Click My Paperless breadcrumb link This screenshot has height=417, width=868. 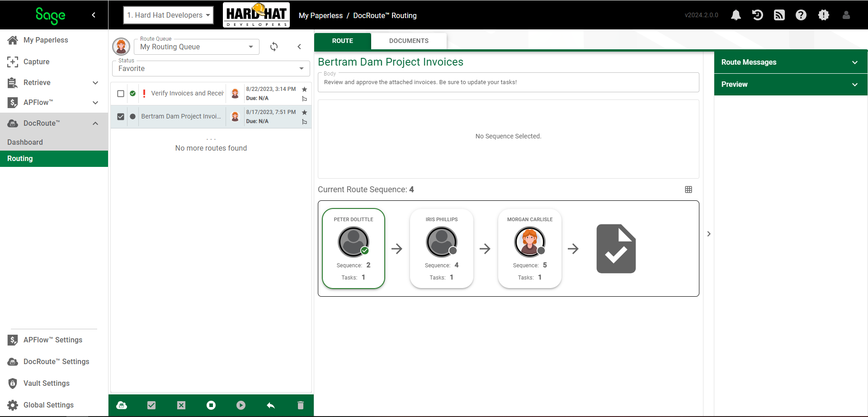321,15
